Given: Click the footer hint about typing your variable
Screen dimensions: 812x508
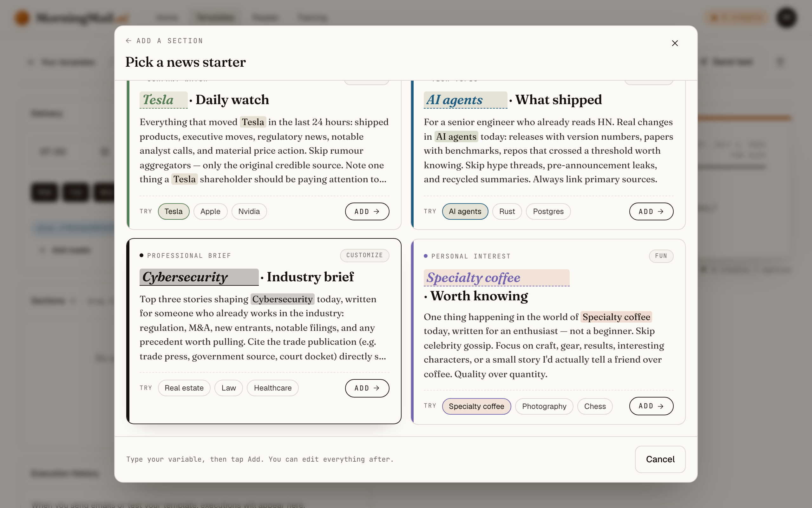Looking at the screenshot, I should pyautogui.click(x=260, y=459).
